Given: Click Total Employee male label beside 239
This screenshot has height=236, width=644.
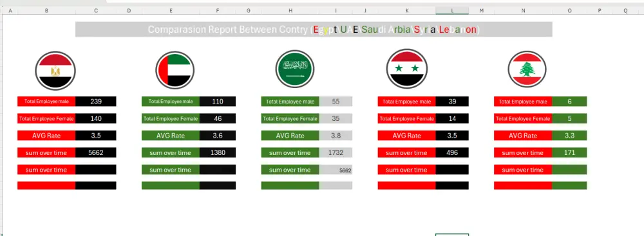Looking at the screenshot, I should click(x=46, y=102).
